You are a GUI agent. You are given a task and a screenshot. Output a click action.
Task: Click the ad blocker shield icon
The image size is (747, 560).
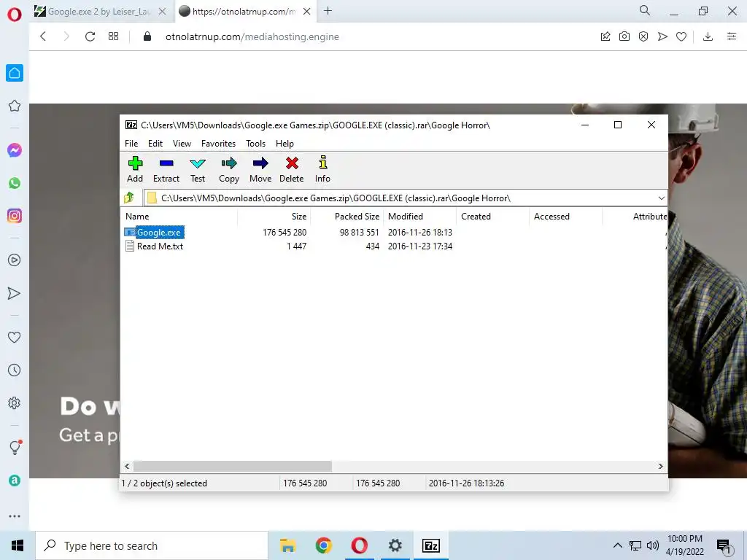pyautogui.click(x=643, y=36)
